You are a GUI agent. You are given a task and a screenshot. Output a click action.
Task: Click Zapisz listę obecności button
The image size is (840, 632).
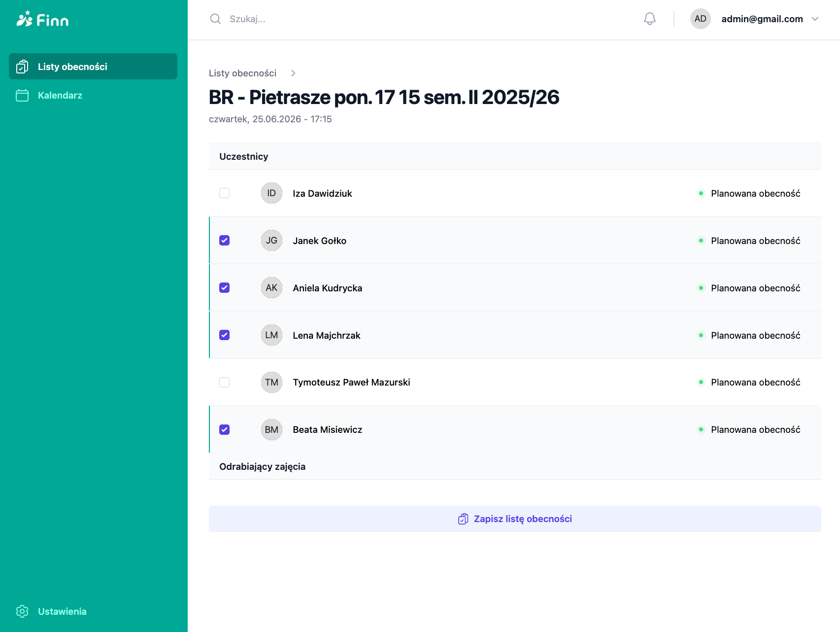515,519
